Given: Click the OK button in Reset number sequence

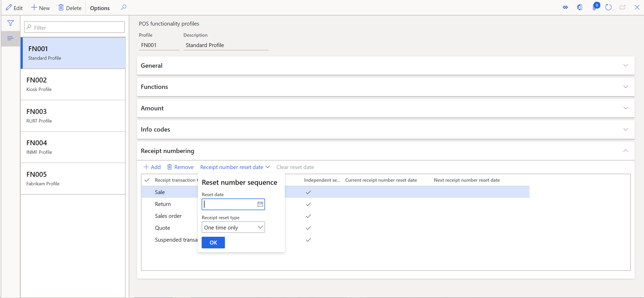Looking at the screenshot, I should (213, 242).
